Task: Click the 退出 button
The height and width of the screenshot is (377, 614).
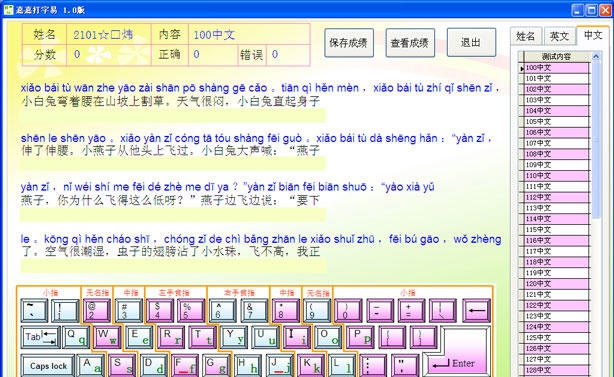Action: [x=471, y=43]
